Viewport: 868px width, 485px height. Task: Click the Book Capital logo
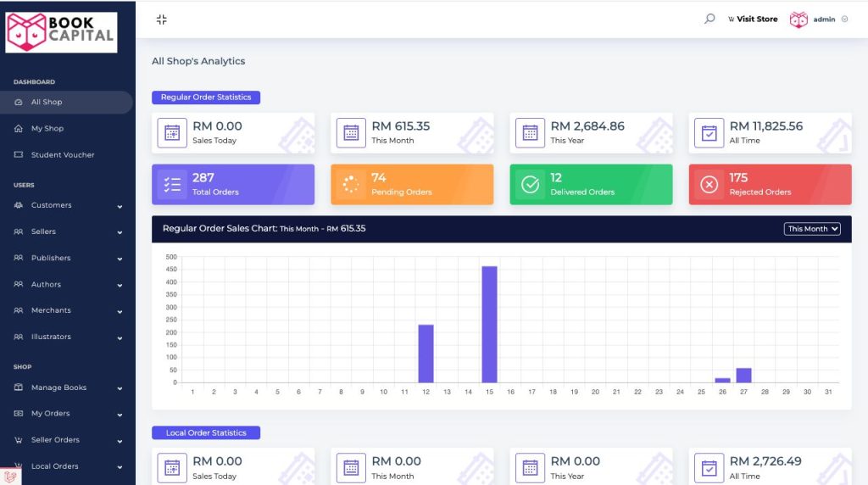(x=61, y=33)
